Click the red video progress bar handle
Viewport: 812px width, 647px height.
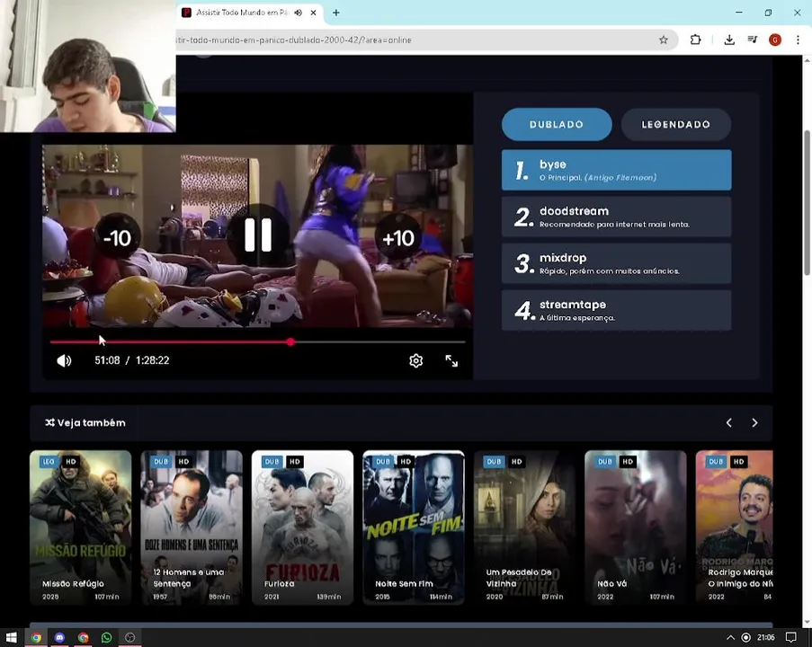291,342
